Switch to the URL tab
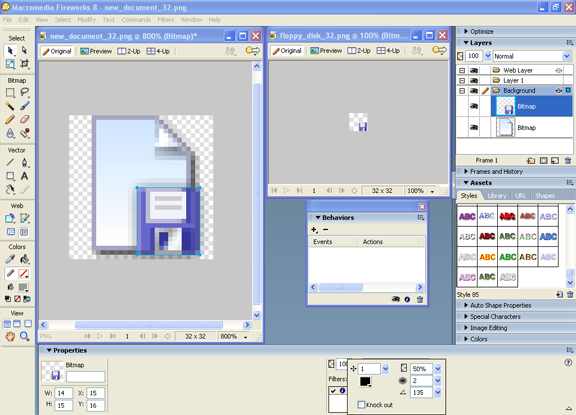Screen dimensions: 576x415 click(x=520, y=196)
